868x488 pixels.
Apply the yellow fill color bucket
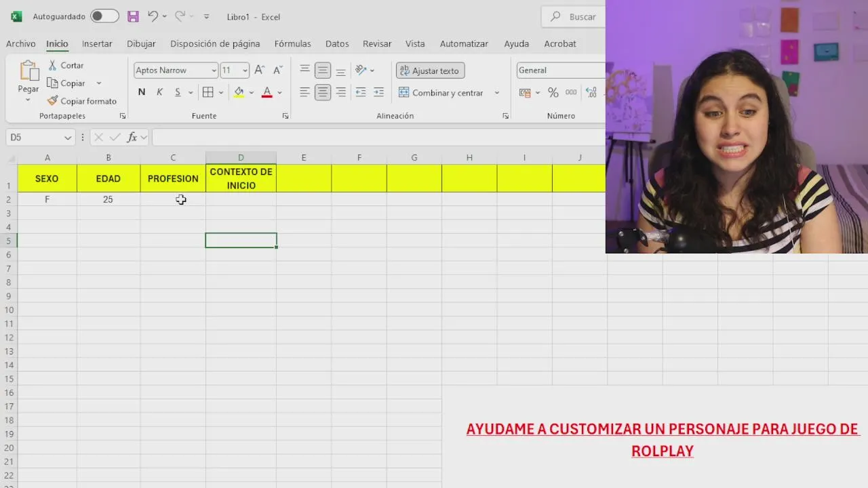pos(239,92)
